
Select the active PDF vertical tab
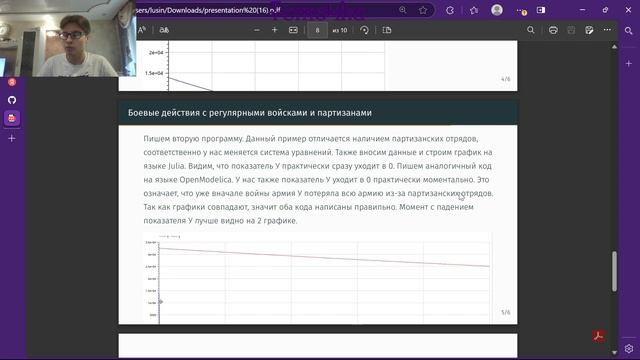(x=12, y=118)
